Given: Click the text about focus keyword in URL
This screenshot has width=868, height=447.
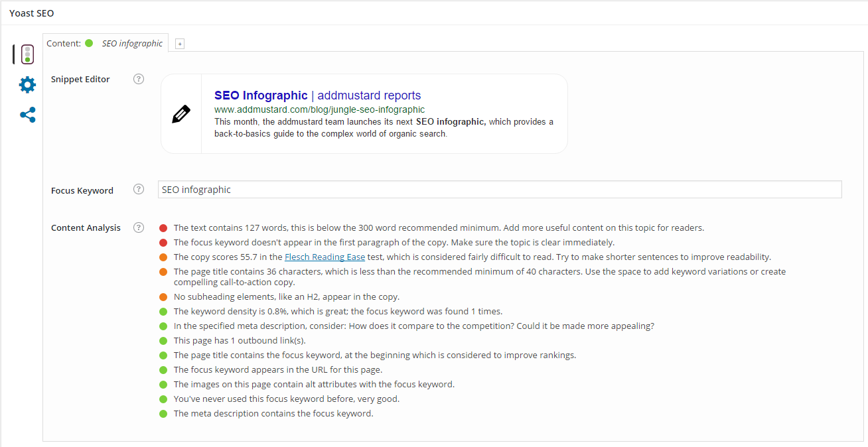Looking at the screenshot, I should 278,369.
